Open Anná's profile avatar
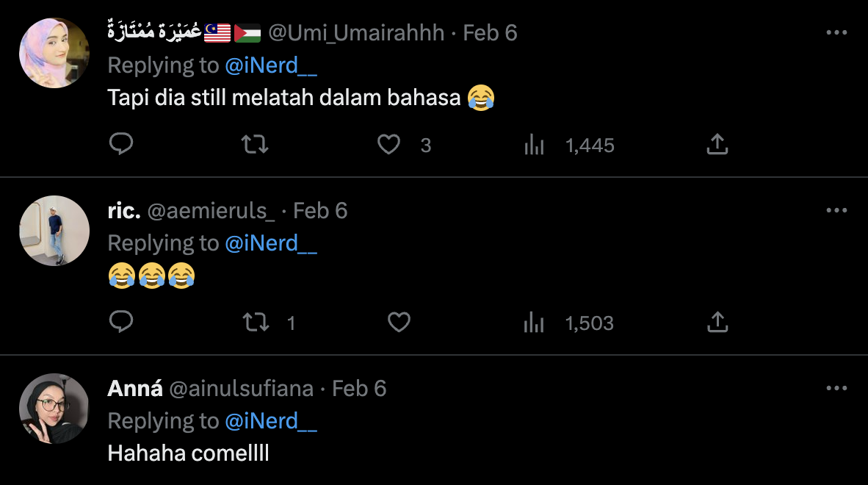Image resolution: width=868 pixels, height=485 pixels. 54,409
